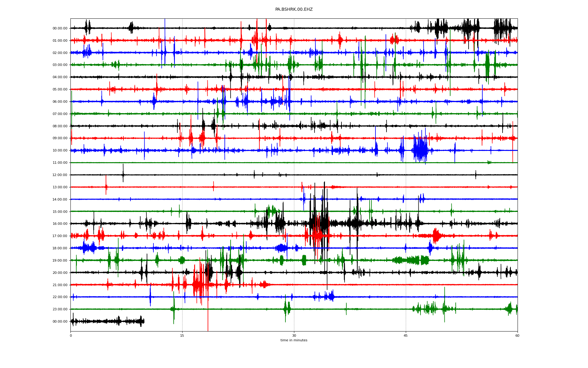This screenshot has width=588, height=368.
Task: Click the 30 minute x-axis tick label
Action: click(294, 335)
